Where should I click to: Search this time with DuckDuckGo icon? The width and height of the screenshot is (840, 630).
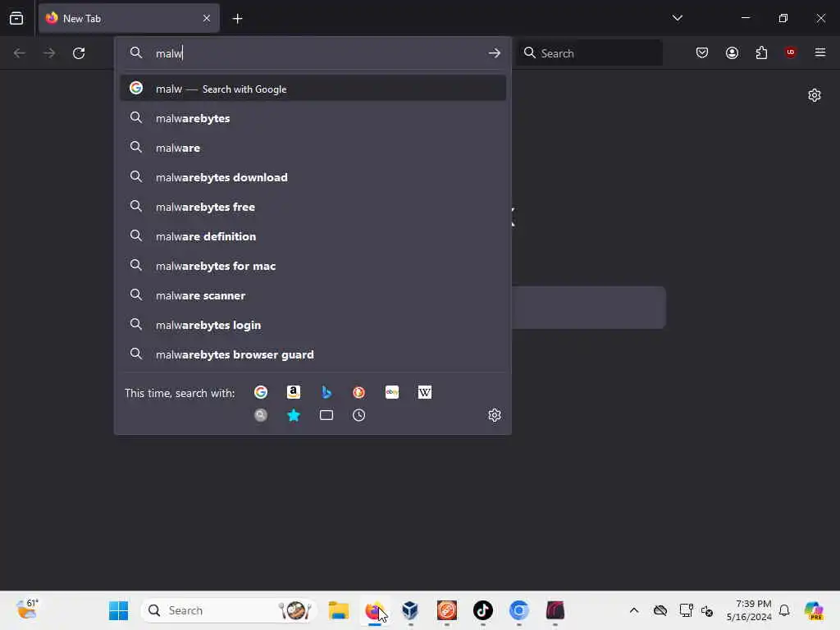tap(359, 392)
